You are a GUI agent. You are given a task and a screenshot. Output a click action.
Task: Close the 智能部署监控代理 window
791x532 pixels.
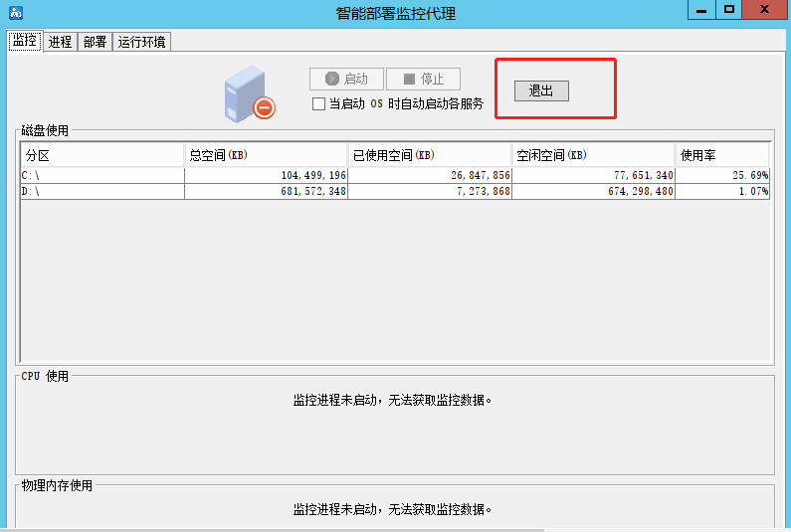click(x=765, y=10)
